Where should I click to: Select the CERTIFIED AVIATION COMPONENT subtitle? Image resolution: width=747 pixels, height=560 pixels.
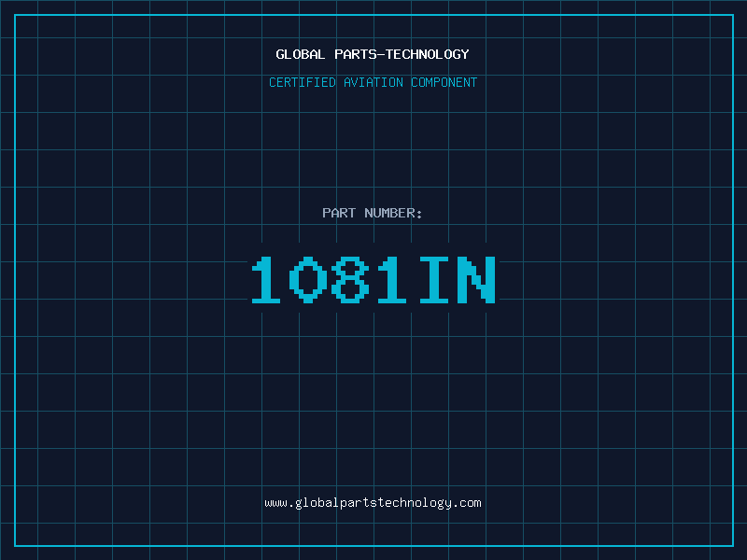click(x=373, y=82)
